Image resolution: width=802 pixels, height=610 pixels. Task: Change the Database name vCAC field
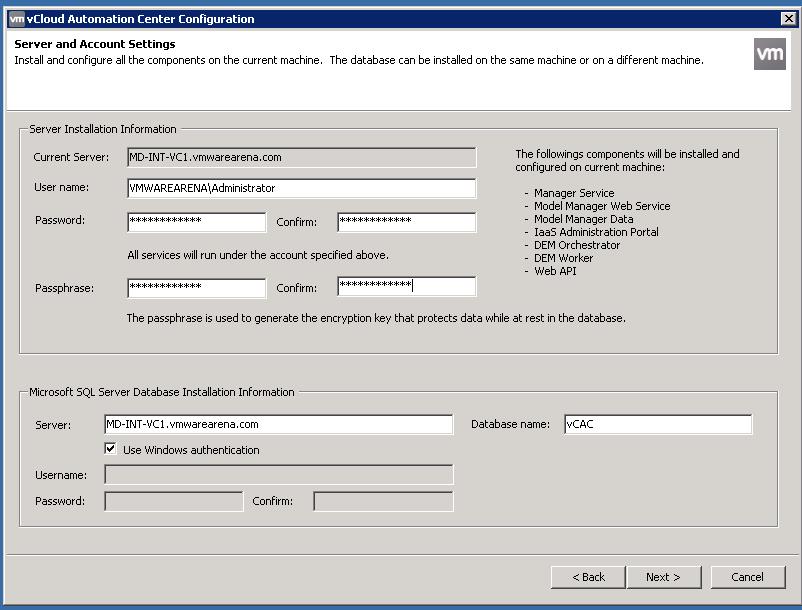click(x=658, y=424)
